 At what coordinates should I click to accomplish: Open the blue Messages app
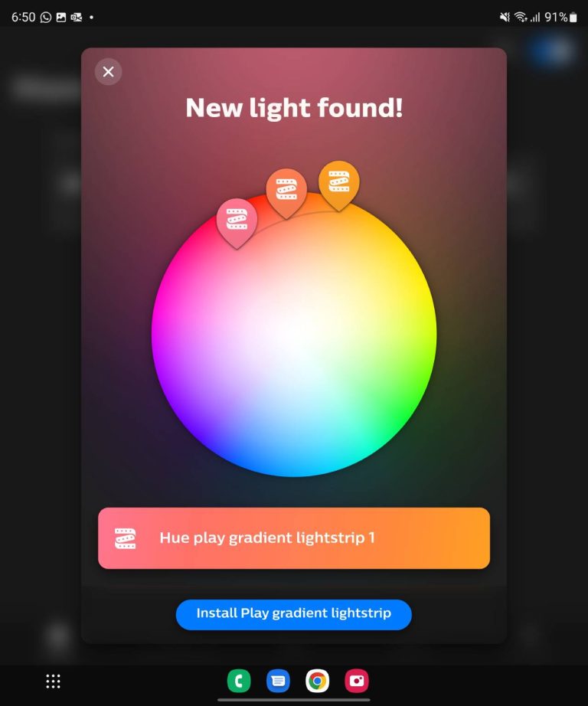coord(278,681)
